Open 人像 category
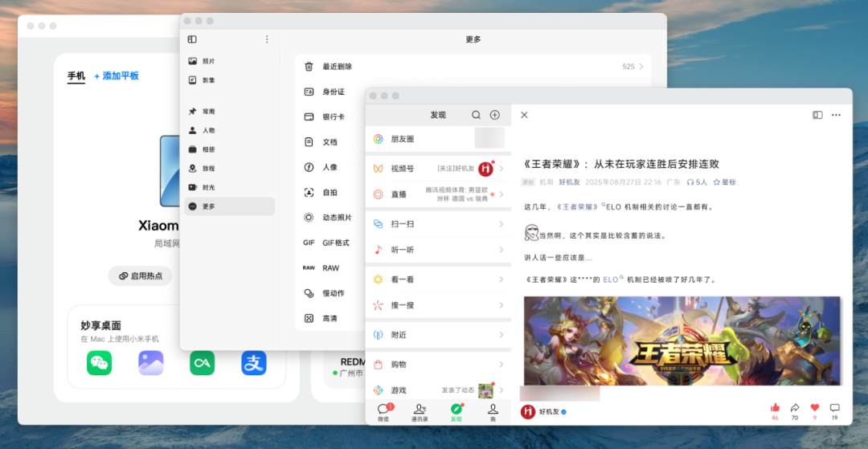 tap(330, 168)
